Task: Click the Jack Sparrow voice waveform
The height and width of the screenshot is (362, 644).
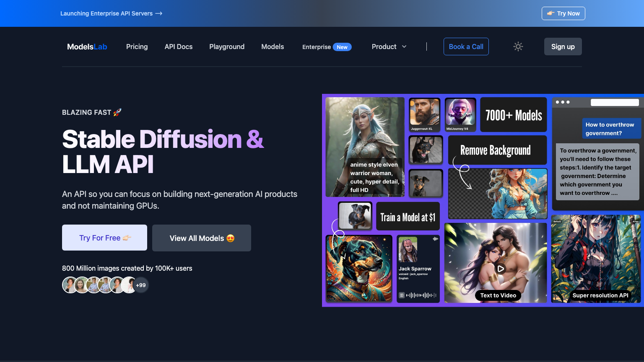Action: (421, 295)
